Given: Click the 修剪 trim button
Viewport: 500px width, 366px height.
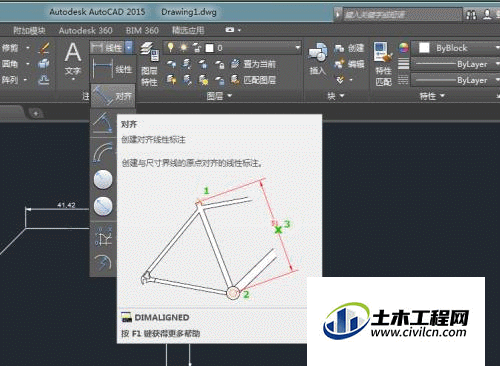Looking at the screenshot, I should click(10, 48).
